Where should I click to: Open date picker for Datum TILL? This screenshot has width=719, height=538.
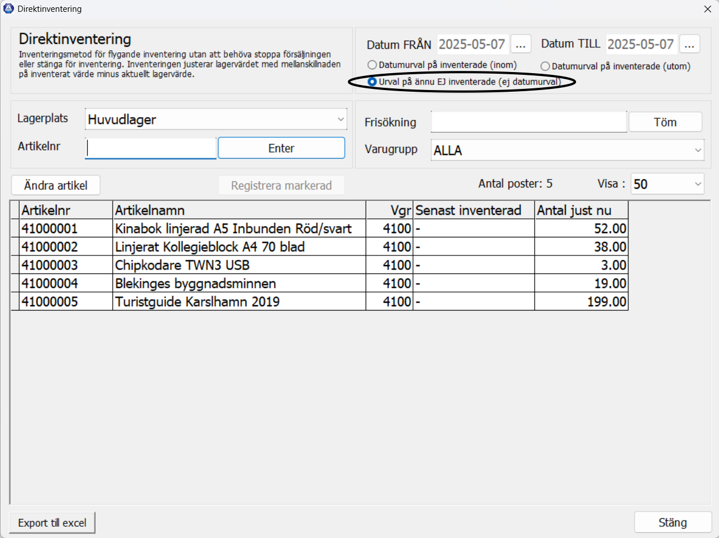coord(689,44)
